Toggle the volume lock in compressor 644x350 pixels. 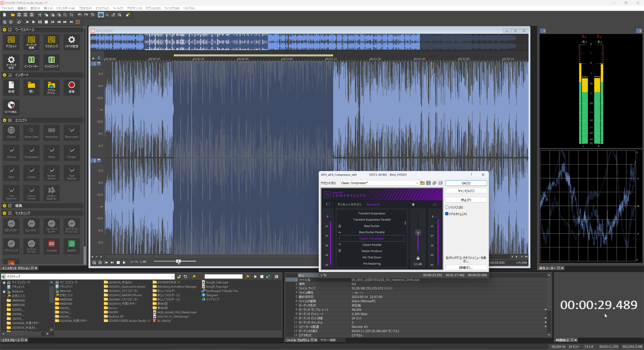tap(418, 258)
